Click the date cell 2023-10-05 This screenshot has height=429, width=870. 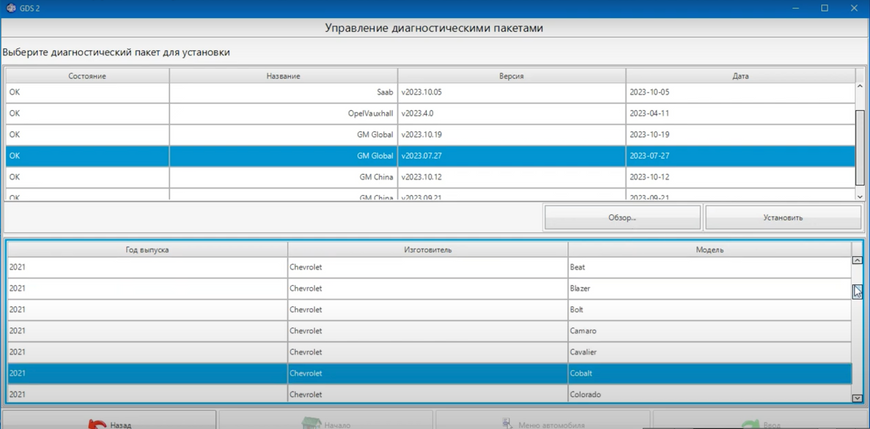pyautogui.click(x=740, y=92)
